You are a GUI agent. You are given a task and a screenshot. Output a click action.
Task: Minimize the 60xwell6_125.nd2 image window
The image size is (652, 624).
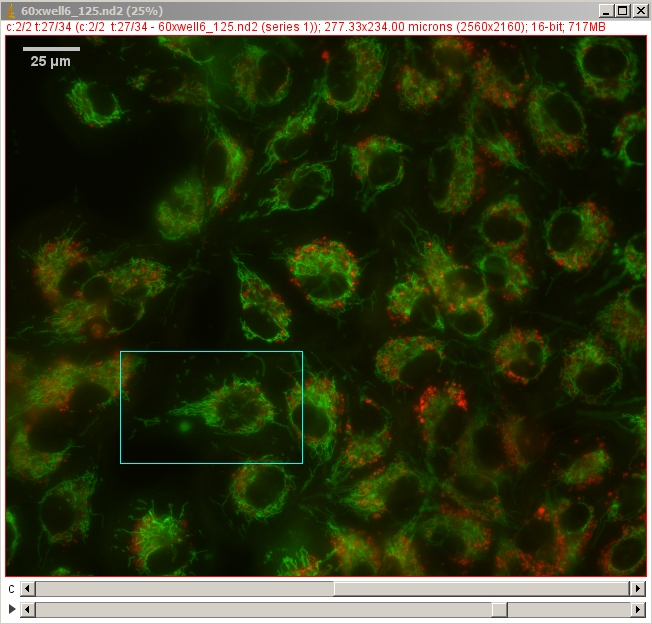604,10
